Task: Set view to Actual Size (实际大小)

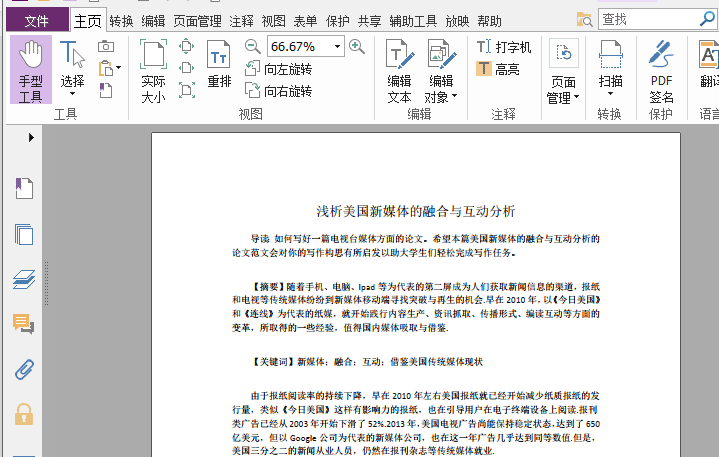Action: point(153,71)
